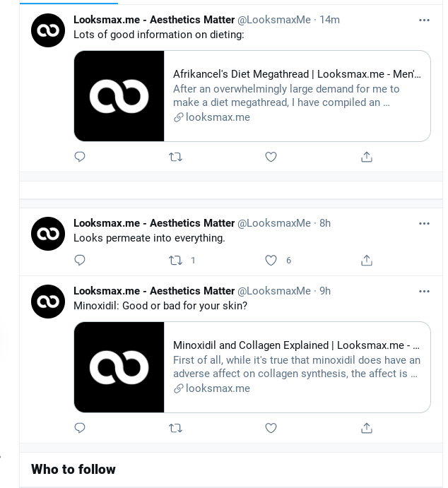The image size is (448, 488).
Task: Share the dieting information tweet
Action: click(x=366, y=157)
